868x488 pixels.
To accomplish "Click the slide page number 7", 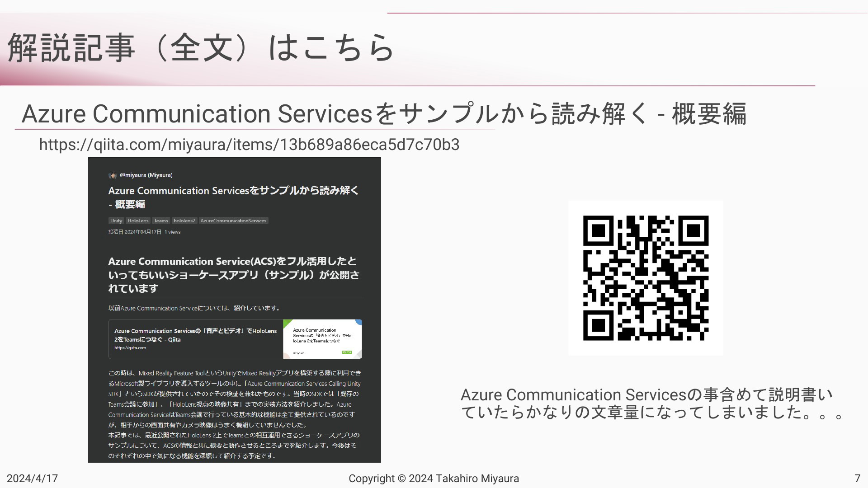I will pos(857,478).
